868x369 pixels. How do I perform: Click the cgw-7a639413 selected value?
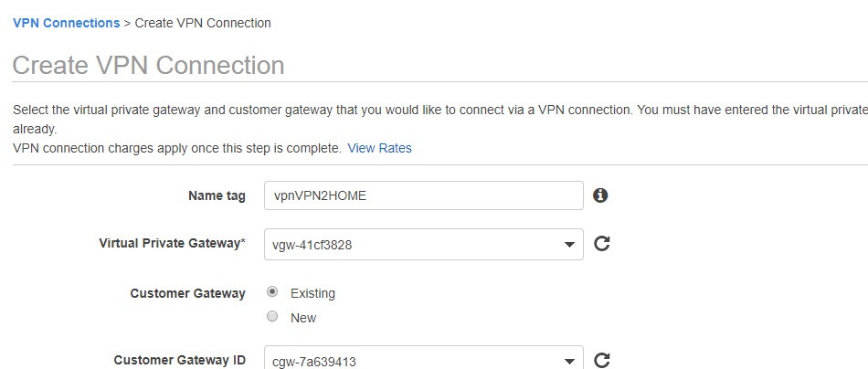[x=314, y=362]
